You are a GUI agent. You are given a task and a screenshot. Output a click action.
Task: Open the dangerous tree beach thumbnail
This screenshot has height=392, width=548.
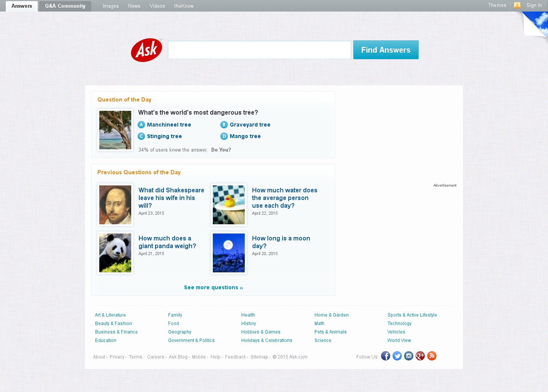coord(115,130)
